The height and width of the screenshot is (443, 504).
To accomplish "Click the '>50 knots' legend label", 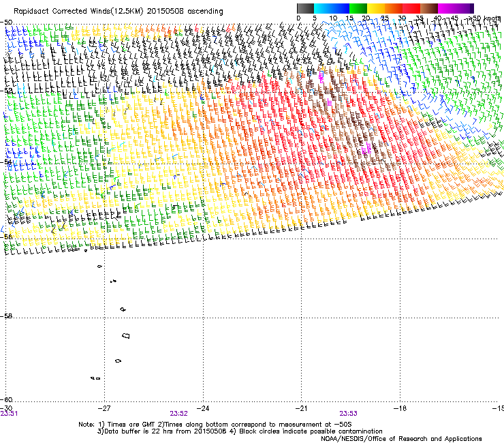I will pos(484,18).
